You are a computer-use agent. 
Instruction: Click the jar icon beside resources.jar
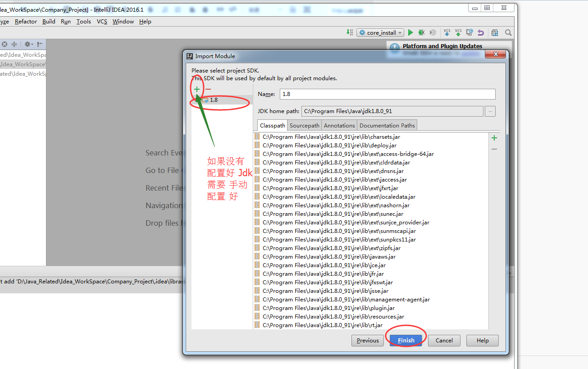pyautogui.click(x=257, y=316)
